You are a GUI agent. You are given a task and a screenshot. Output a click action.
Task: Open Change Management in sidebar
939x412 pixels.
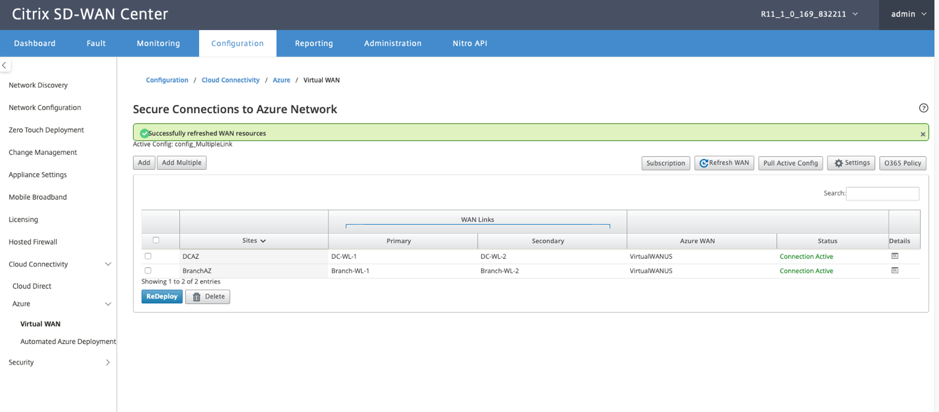43,152
